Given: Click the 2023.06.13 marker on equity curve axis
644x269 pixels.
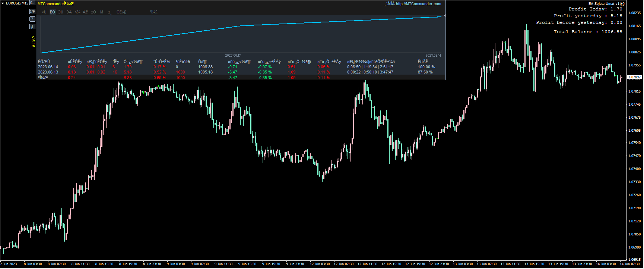Looking at the screenshot, I should pos(233,56).
